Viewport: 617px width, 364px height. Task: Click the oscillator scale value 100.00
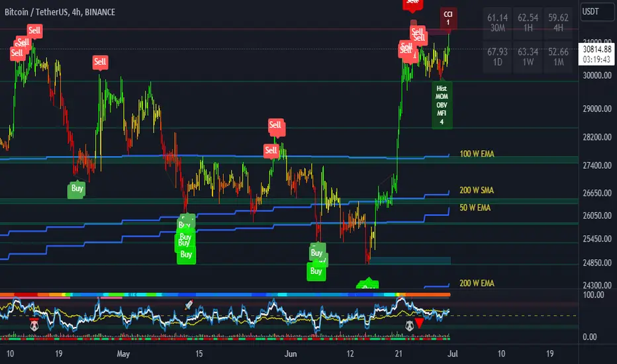pyautogui.click(x=593, y=295)
